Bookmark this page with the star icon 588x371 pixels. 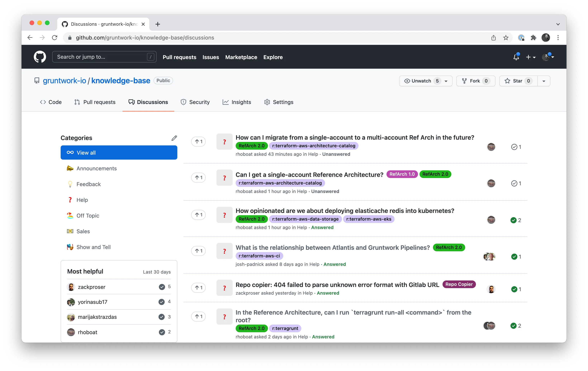pos(506,38)
